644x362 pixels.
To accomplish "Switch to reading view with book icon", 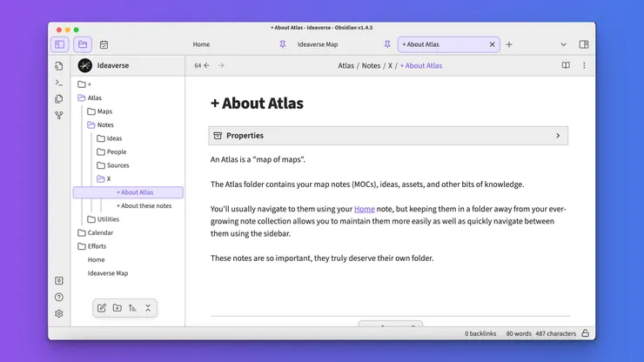I will coord(566,65).
